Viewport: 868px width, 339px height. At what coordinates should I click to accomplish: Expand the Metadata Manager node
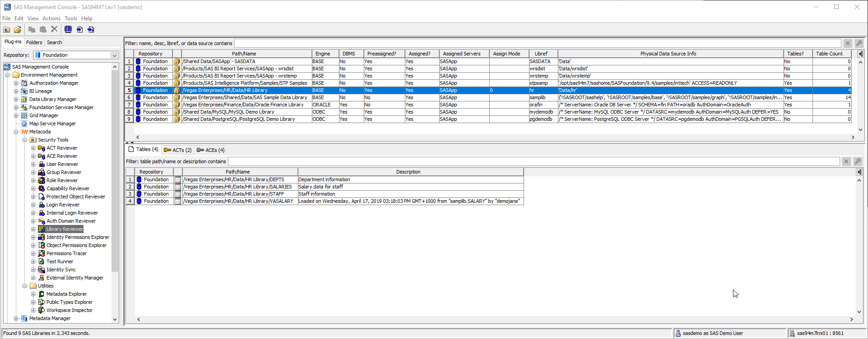pos(16,318)
